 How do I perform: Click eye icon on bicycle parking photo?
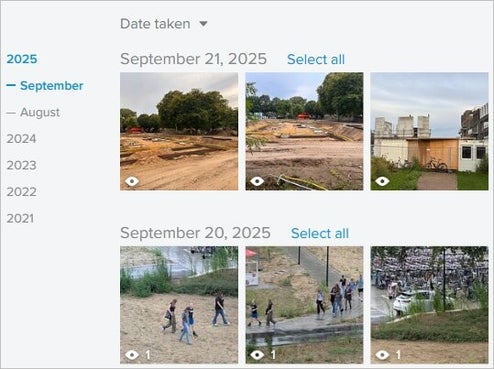pyautogui.click(x=382, y=355)
